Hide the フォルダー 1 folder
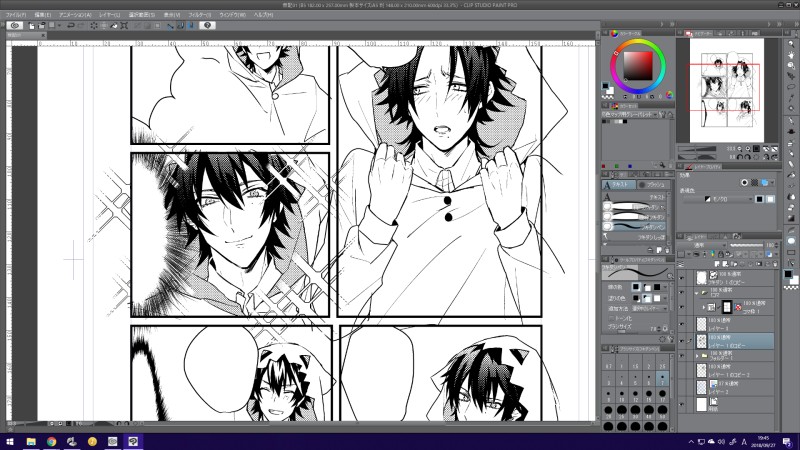 [682, 356]
